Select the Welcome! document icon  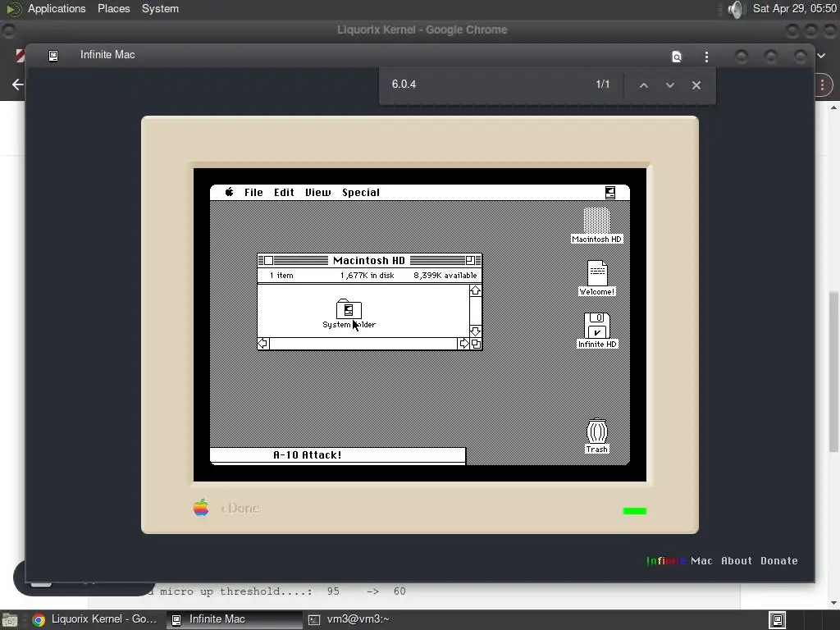coord(597,278)
